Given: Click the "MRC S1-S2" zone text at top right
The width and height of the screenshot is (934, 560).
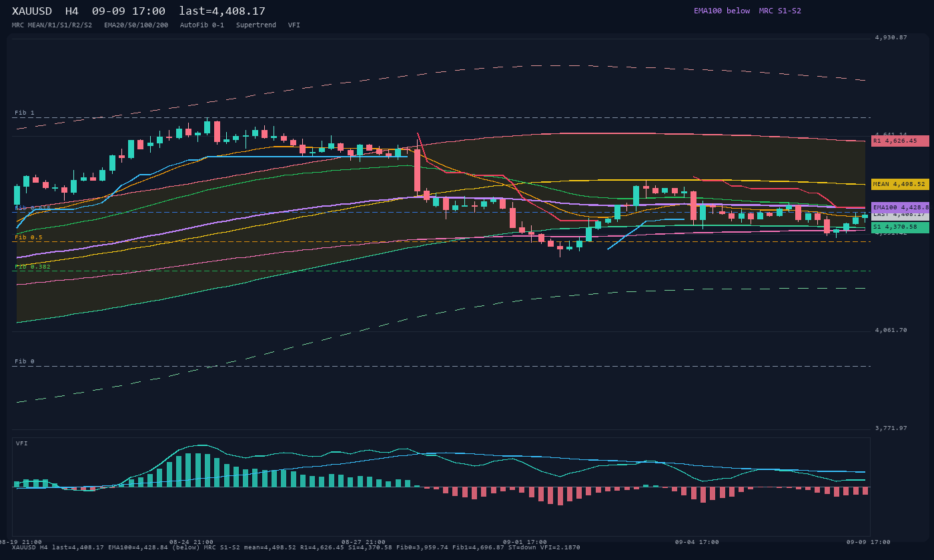Looking at the screenshot, I should tap(780, 11).
